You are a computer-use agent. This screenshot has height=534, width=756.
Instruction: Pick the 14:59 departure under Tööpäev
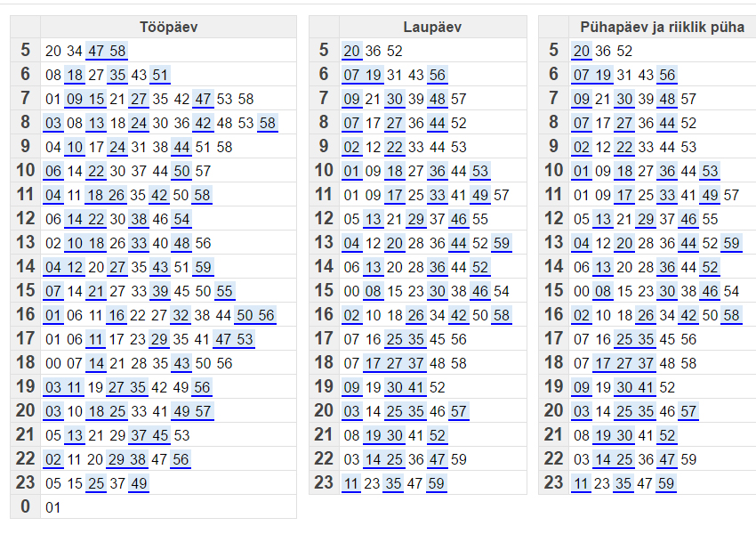pos(203,267)
